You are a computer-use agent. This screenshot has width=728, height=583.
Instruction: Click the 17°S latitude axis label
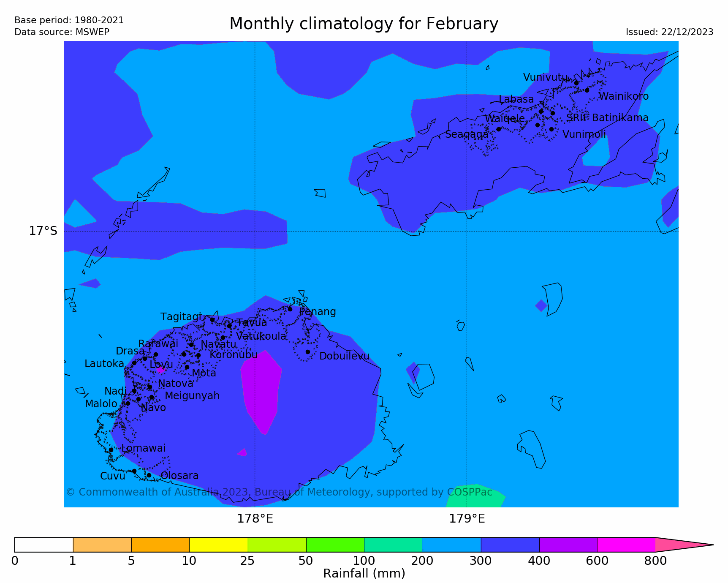pos(43,231)
